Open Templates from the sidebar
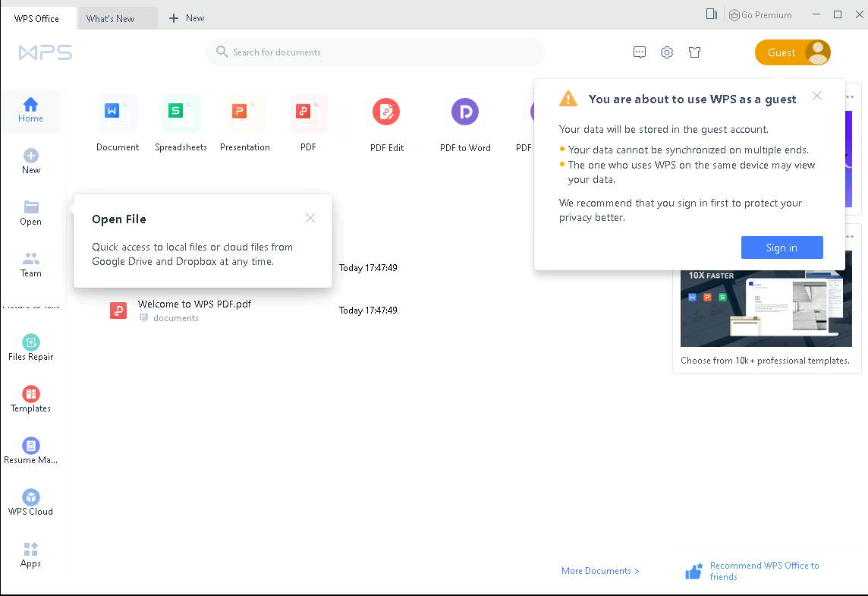 coord(31,399)
